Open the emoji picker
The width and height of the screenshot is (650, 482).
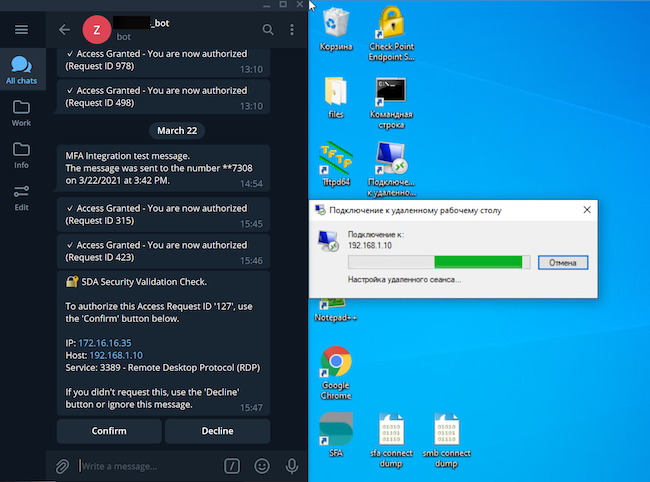tap(262, 466)
